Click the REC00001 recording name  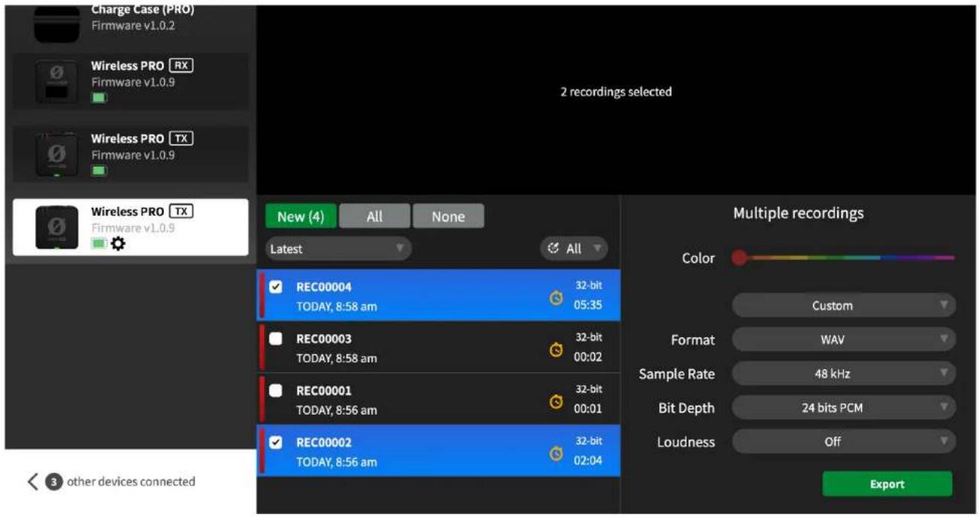(323, 391)
